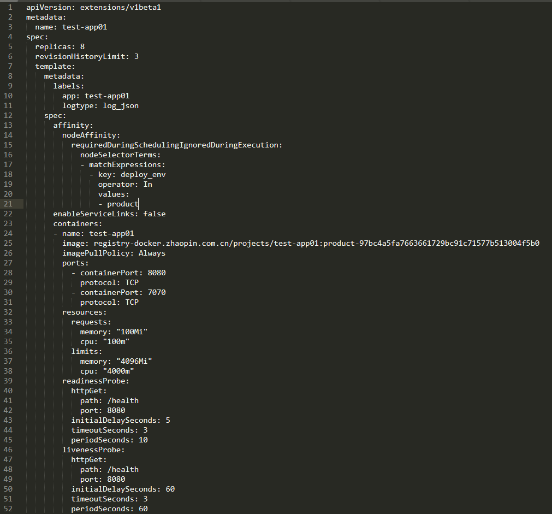Screen dimensions: 552x514
Task: Click the apiVersion line text
Action: click(x=94, y=7)
